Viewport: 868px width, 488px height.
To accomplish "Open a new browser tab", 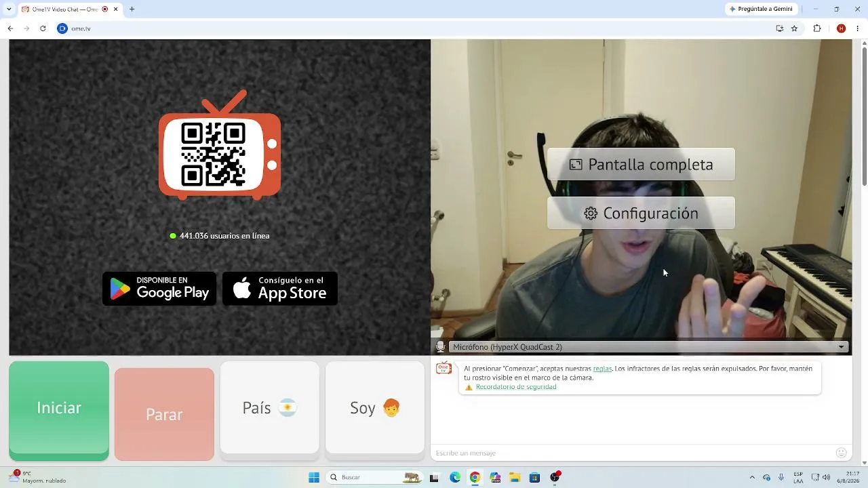I will tap(132, 9).
